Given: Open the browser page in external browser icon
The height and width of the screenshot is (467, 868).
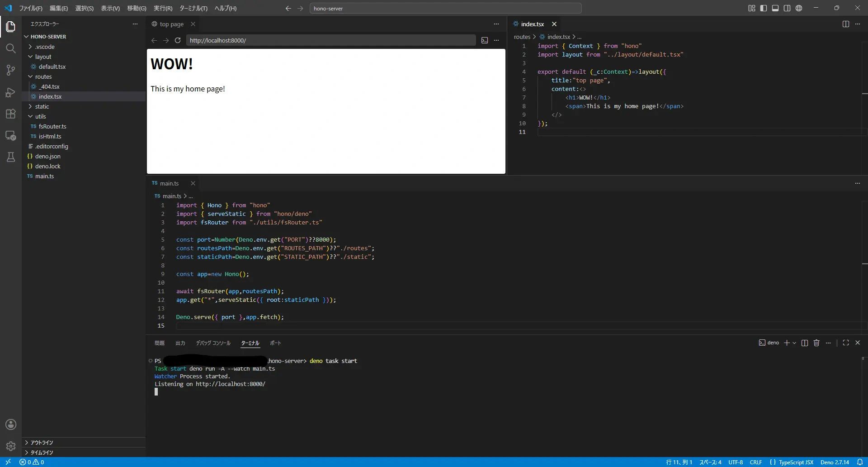Looking at the screenshot, I should [x=485, y=40].
